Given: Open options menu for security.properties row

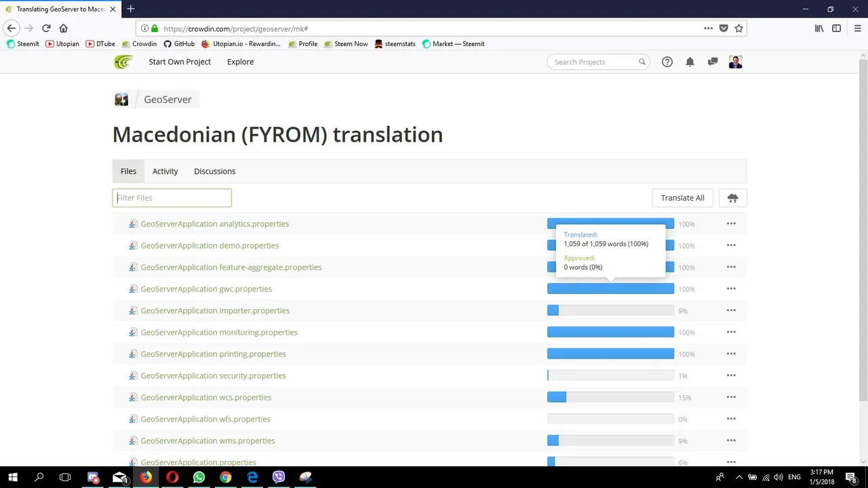Looking at the screenshot, I should [x=731, y=375].
